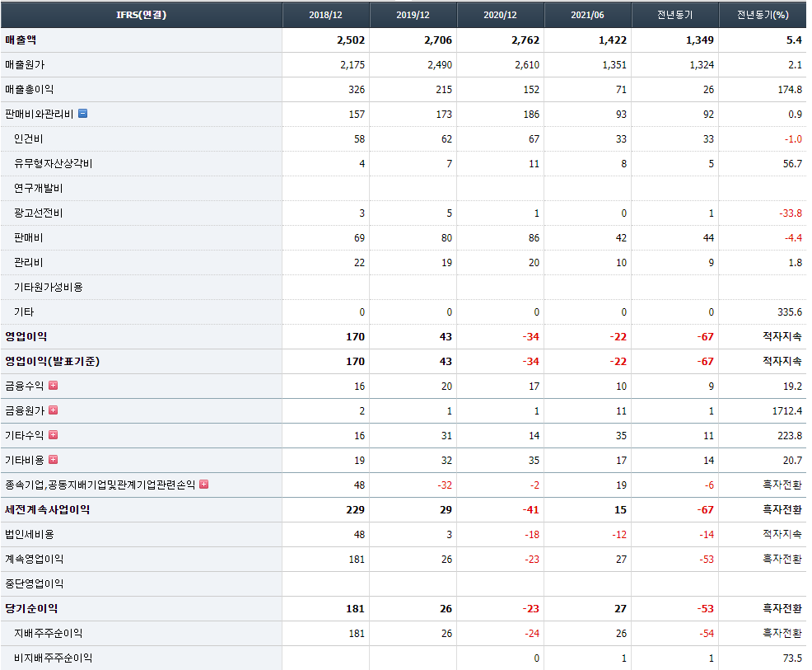
Task: Click the IFRS(연결) column header
Action: [142, 15]
